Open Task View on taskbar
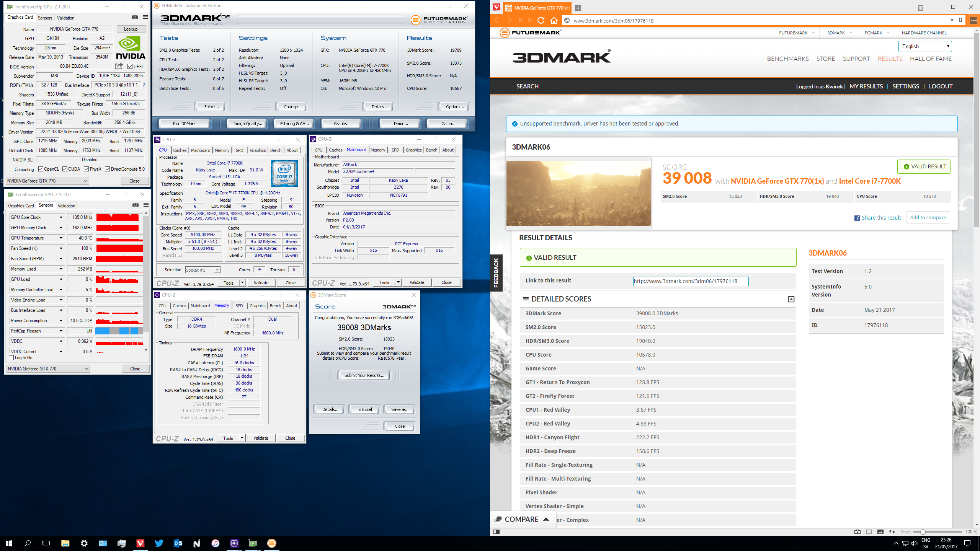The height and width of the screenshot is (551, 980). (46, 543)
